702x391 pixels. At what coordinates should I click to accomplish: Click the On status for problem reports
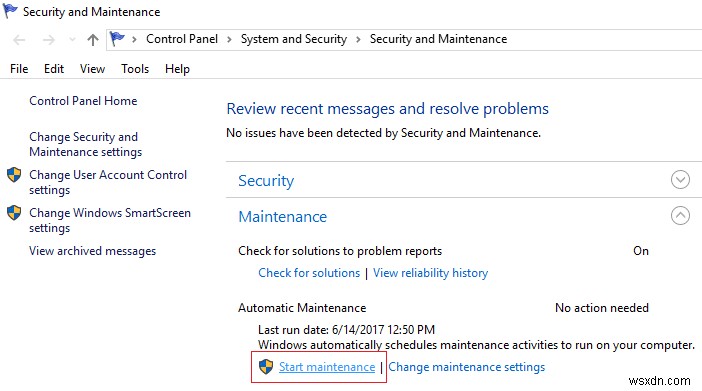(641, 251)
